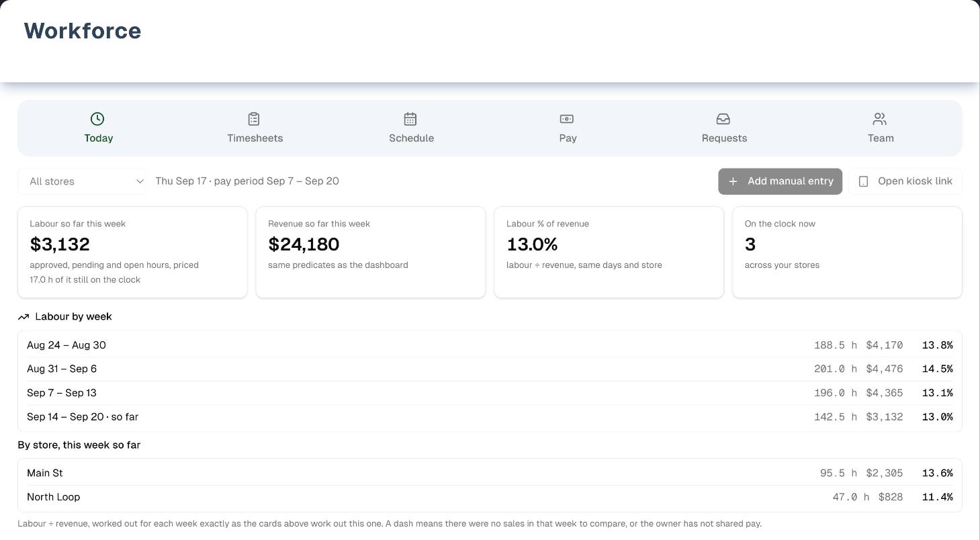Click the trend arrow icon beside Labour by week
980x540 pixels.
click(x=24, y=316)
